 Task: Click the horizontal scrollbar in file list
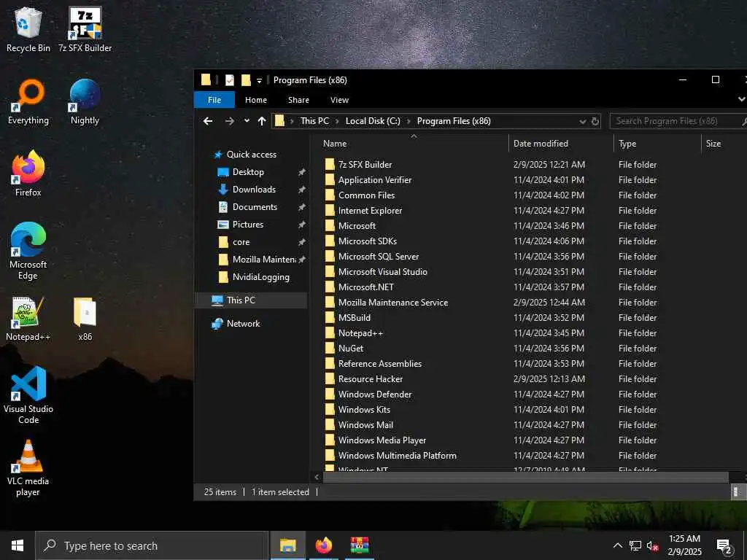[525, 477]
